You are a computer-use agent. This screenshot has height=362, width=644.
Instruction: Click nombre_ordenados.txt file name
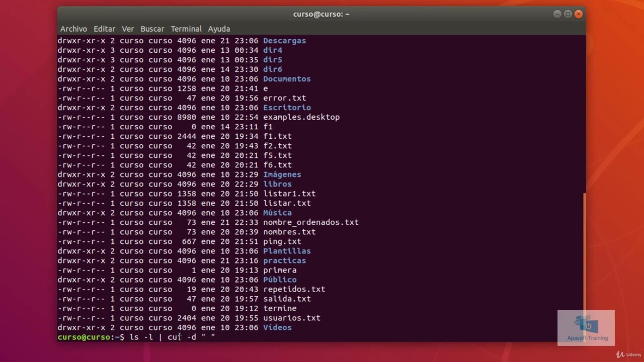[x=311, y=222]
